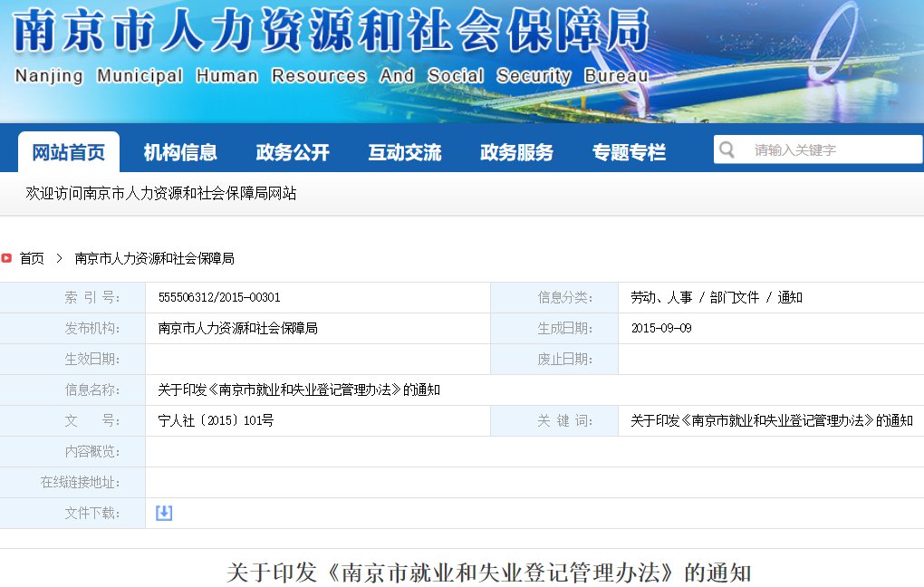Select creation date 2015-09-09
924x587 pixels.
(x=661, y=328)
